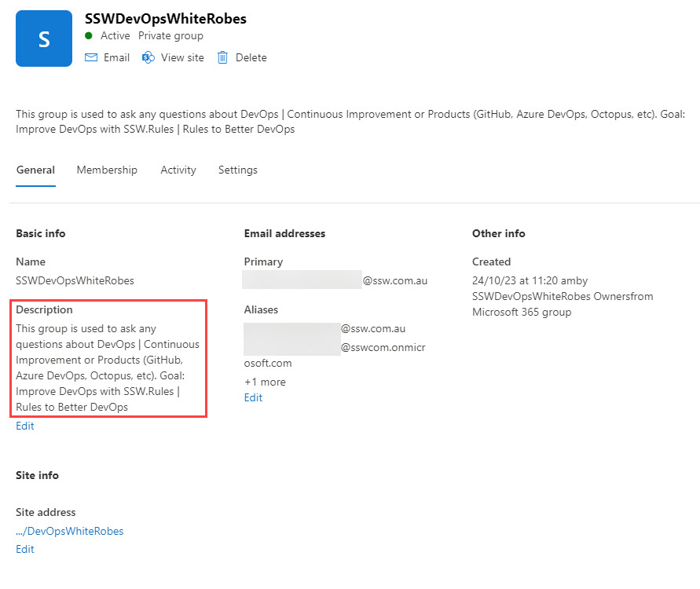This screenshot has width=700, height=589.
Task: Edit the group Description
Action: pos(25,426)
